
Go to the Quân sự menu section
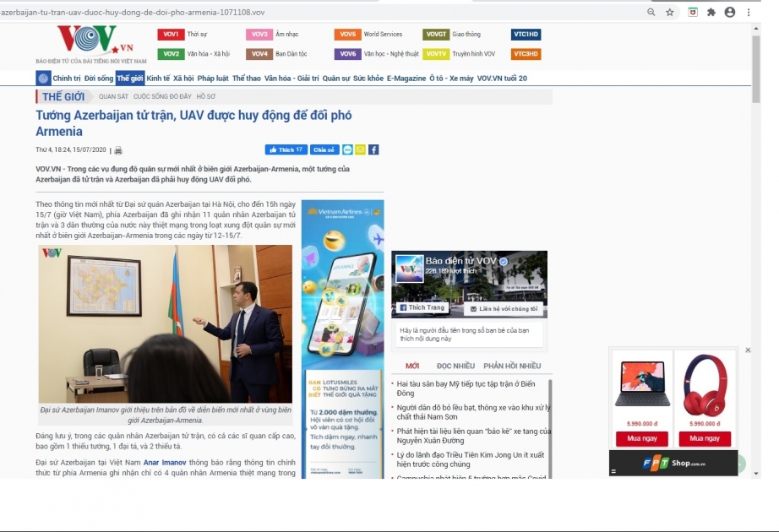point(335,78)
